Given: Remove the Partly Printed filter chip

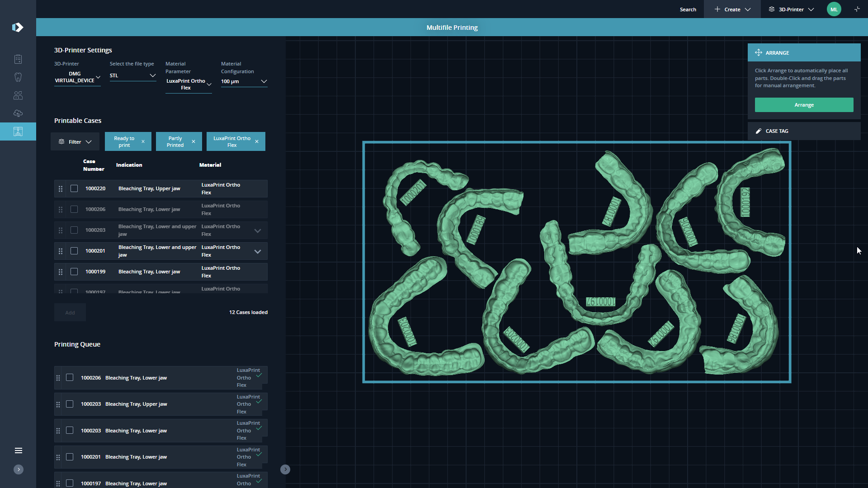Looking at the screenshot, I should coord(193,141).
